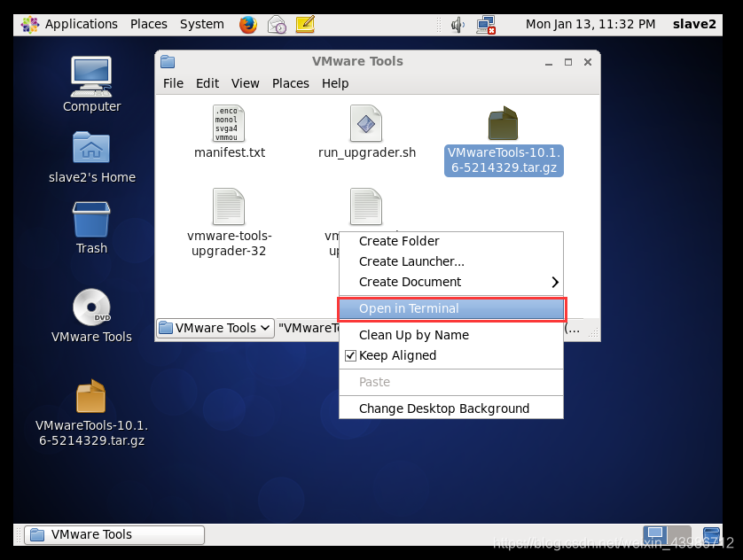Open the Places menu in file window
The width and height of the screenshot is (743, 560).
(x=291, y=83)
